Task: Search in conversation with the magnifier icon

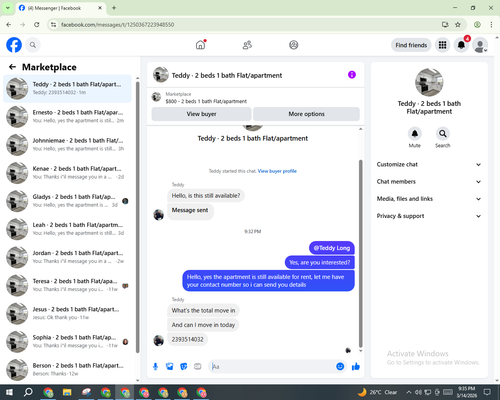Action: click(443, 134)
